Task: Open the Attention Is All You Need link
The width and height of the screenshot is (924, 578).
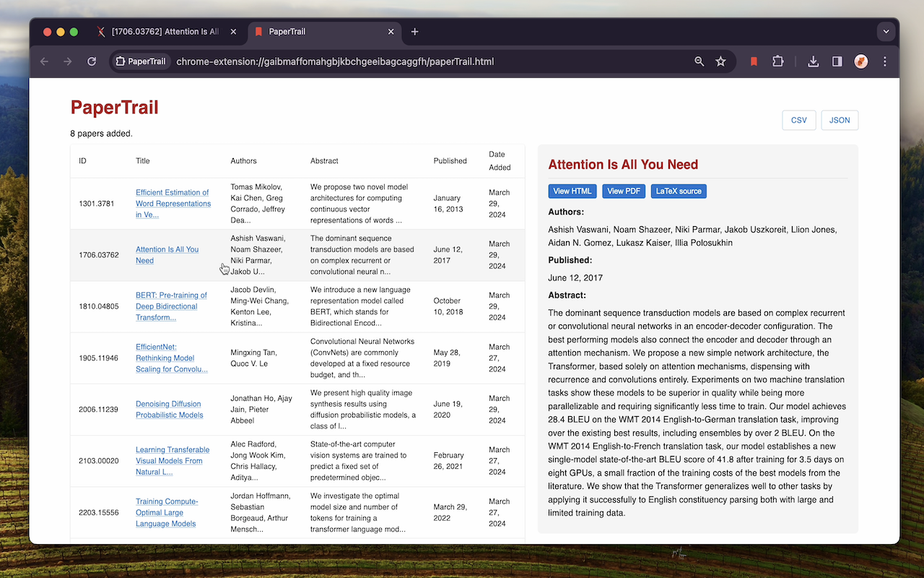Action: click(167, 255)
